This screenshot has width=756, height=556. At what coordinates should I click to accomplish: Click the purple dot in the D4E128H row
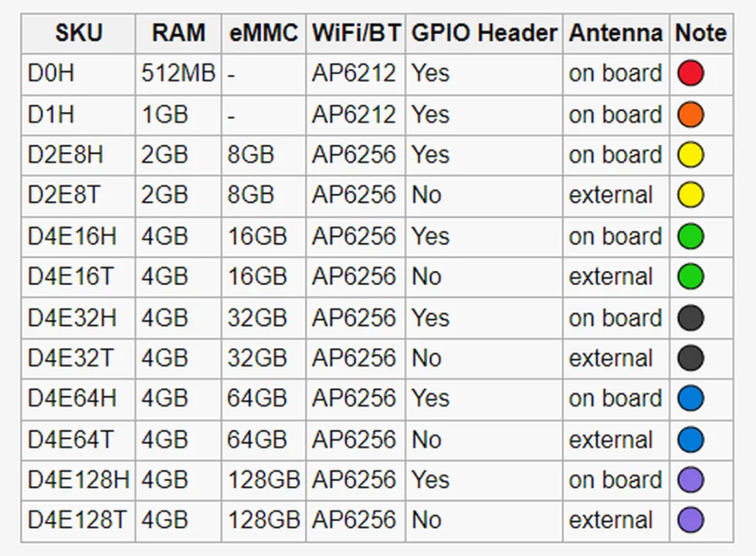pyautogui.click(x=690, y=480)
